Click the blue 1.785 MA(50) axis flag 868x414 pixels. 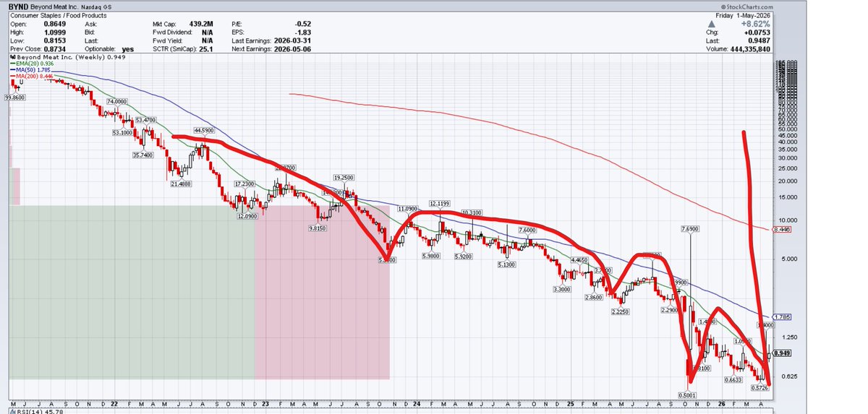tap(780, 316)
